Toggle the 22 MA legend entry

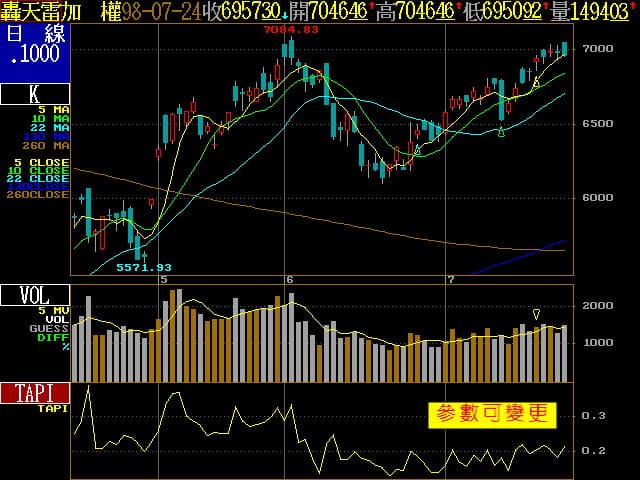coord(54,127)
